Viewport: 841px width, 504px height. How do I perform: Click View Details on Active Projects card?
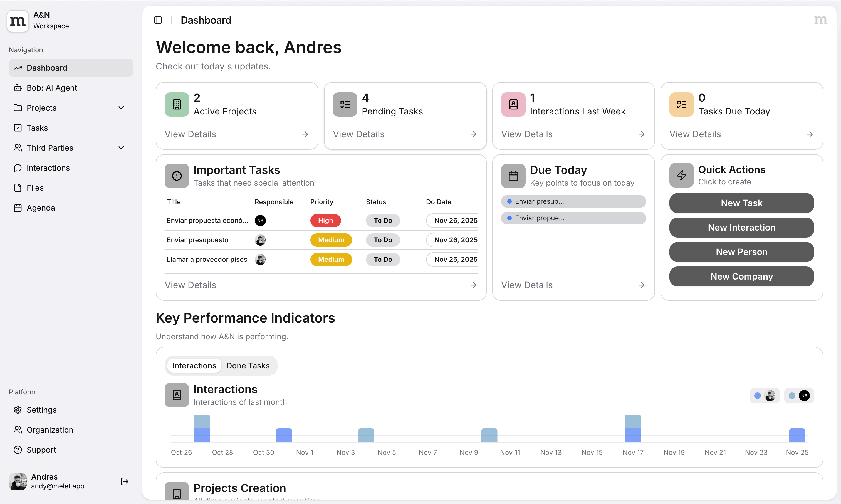coord(191,134)
